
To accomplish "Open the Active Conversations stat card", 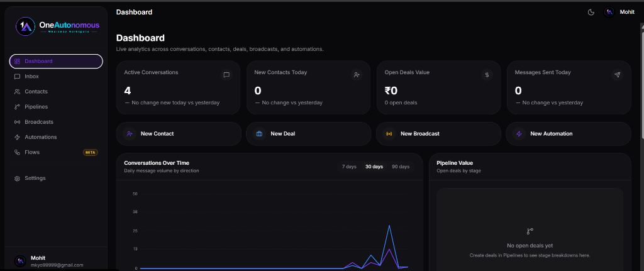I will click(x=178, y=87).
